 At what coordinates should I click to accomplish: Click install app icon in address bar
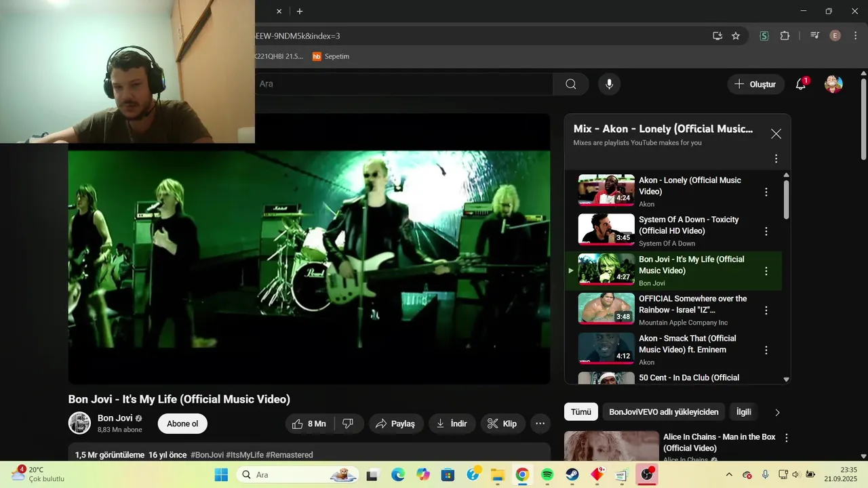[x=717, y=36]
